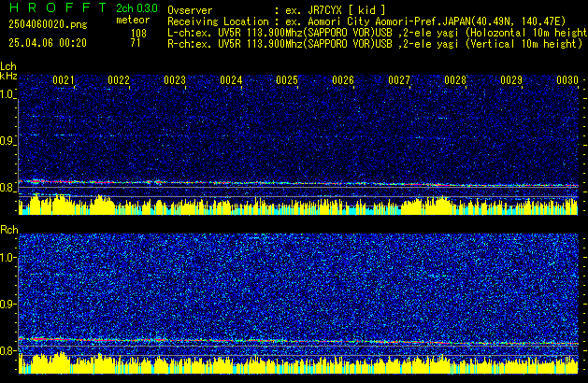This screenshot has width=588, height=383.
Task: Click time marker 0022
Action: (119, 80)
